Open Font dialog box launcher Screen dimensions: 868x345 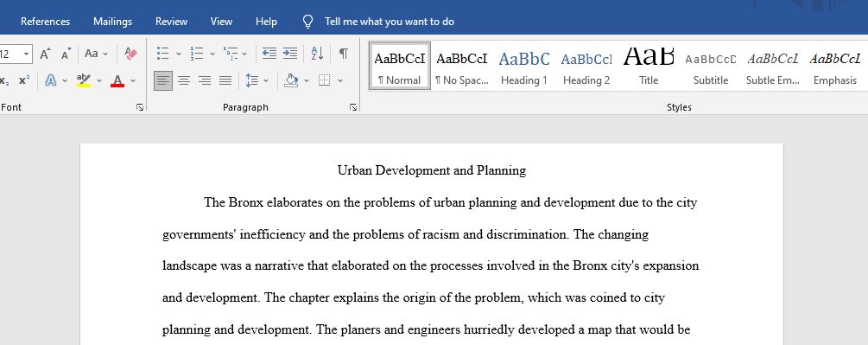pos(140,107)
